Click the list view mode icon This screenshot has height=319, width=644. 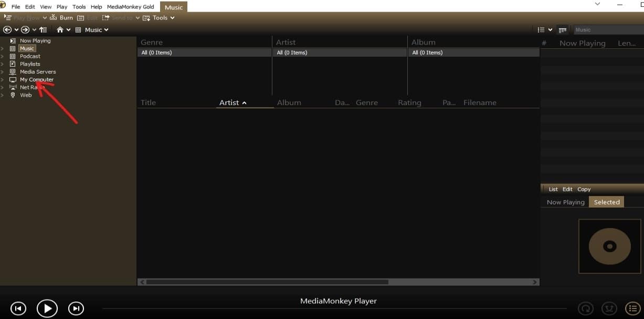tap(541, 30)
